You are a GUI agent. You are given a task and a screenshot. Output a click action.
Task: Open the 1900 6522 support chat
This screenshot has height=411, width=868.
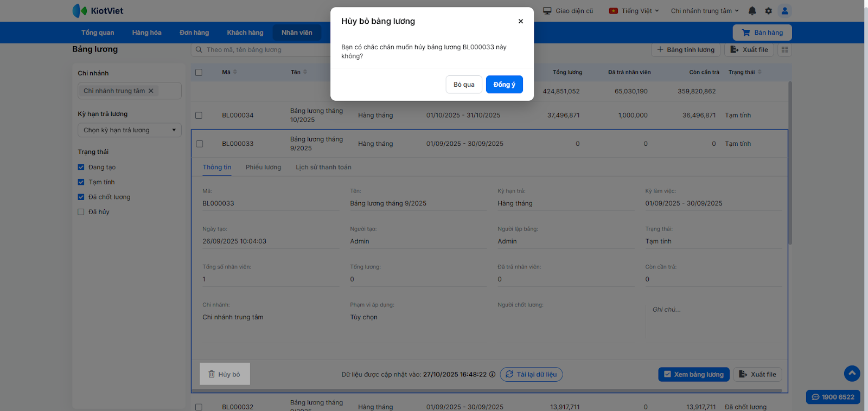pos(833,397)
